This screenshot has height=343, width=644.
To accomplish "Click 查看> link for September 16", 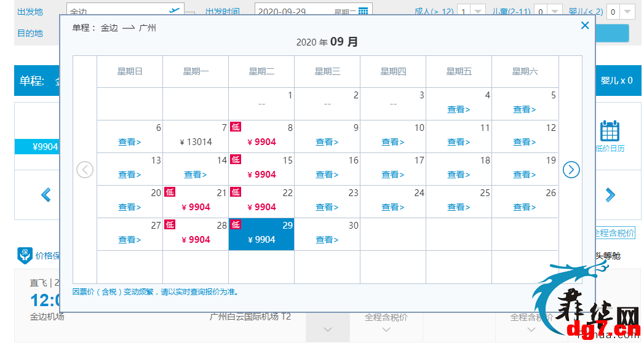I will [x=327, y=175].
